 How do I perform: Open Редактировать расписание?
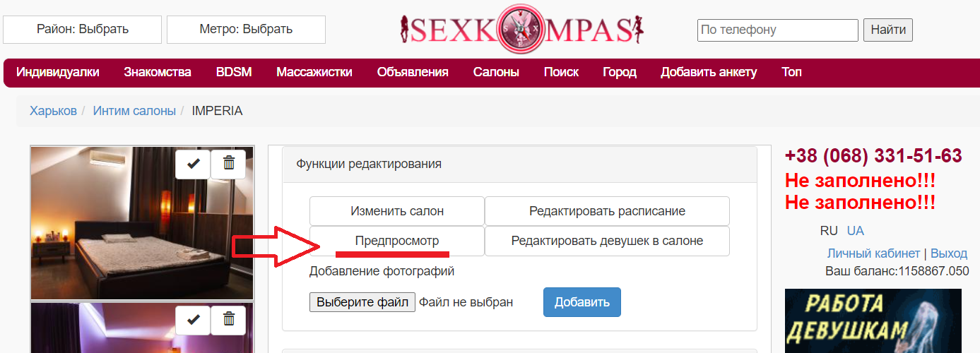(x=607, y=211)
